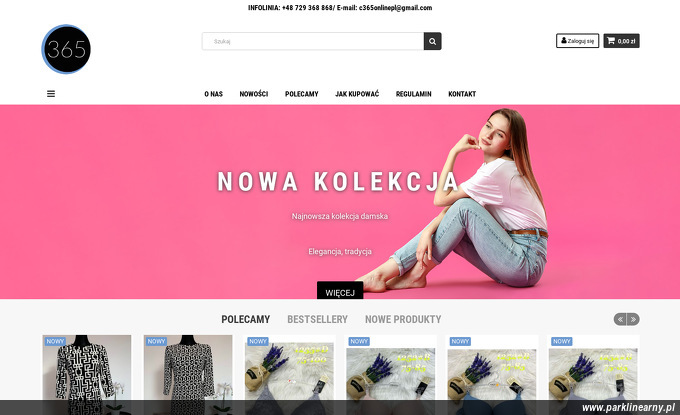
Task: Click the Zaloguj się user button
Action: (x=577, y=41)
